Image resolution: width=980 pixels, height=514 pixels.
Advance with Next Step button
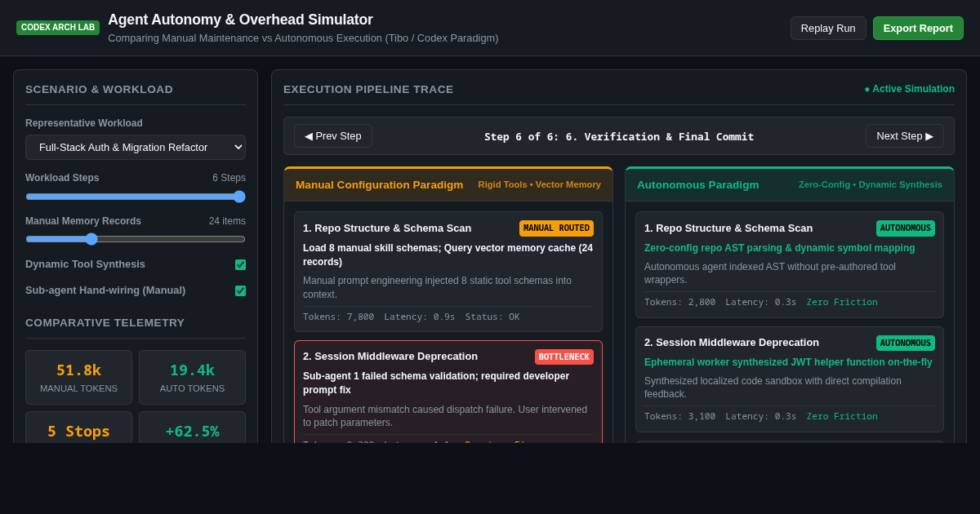pyautogui.click(x=905, y=135)
